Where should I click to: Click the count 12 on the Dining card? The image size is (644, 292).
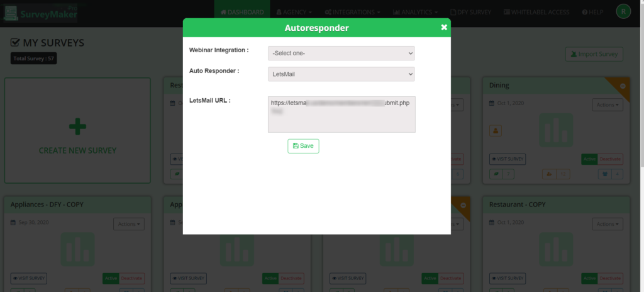pyautogui.click(x=563, y=174)
